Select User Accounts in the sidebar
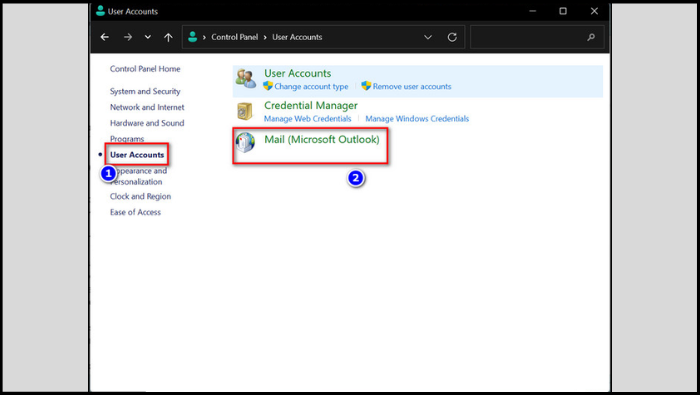Screen dimensions: 700x395 coord(137,155)
